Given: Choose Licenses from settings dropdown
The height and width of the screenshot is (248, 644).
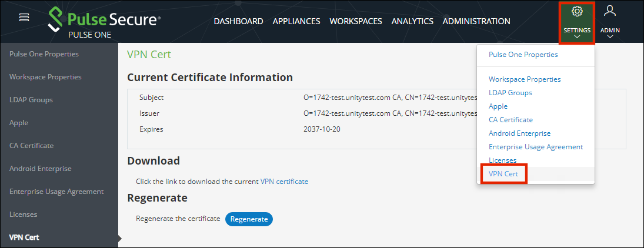Looking at the screenshot, I should click(x=503, y=160).
